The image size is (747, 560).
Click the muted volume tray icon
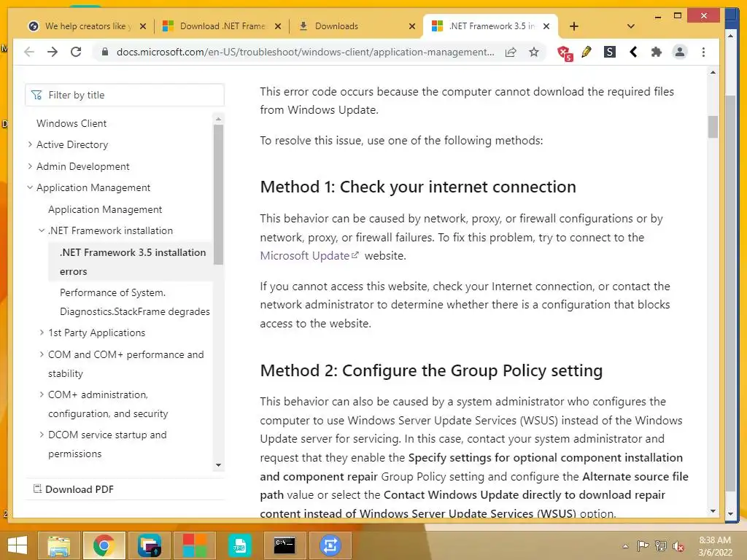[x=678, y=546]
